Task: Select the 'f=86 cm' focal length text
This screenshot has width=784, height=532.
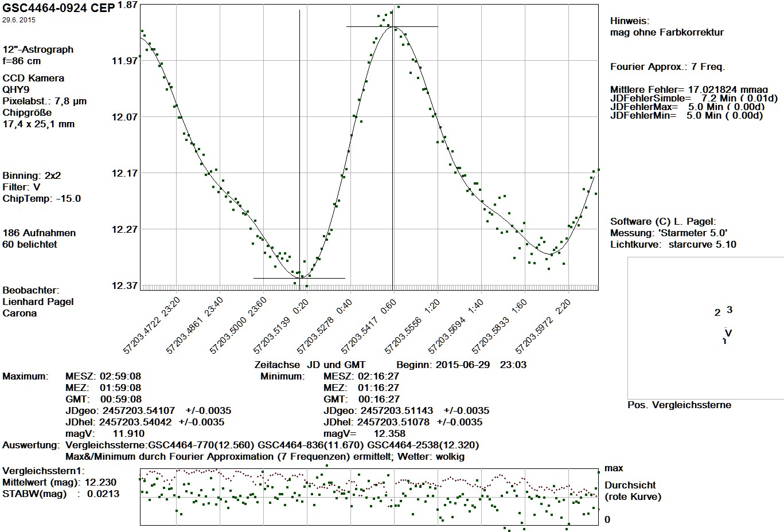Action: coord(22,61)
